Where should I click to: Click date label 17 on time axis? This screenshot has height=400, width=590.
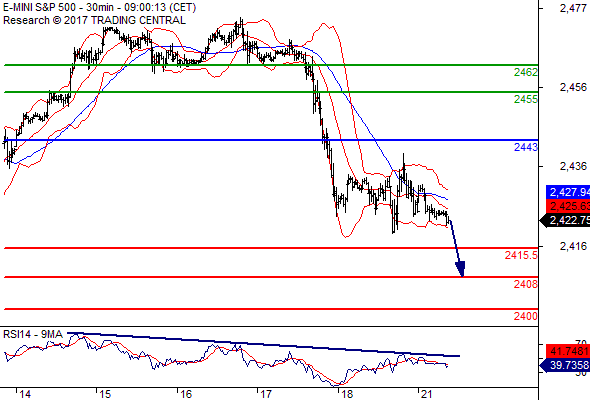pyautogui.click(x=266, y=394)
